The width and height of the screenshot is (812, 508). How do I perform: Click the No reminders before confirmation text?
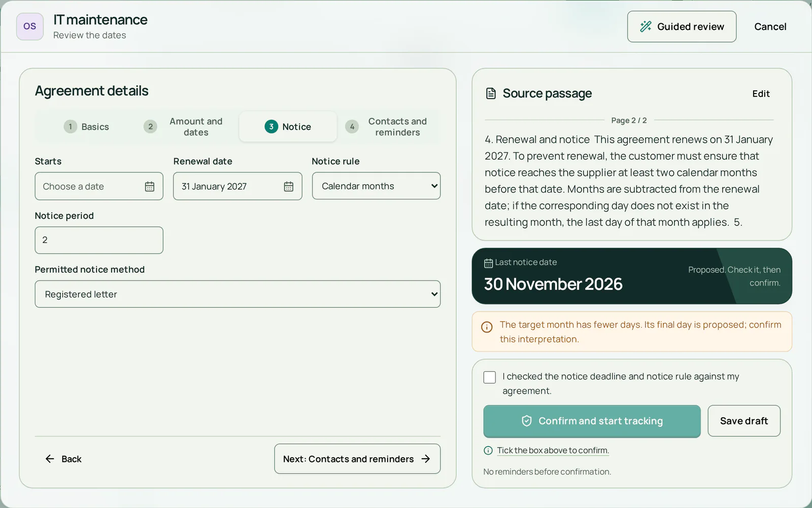click(x=547, y=472)
